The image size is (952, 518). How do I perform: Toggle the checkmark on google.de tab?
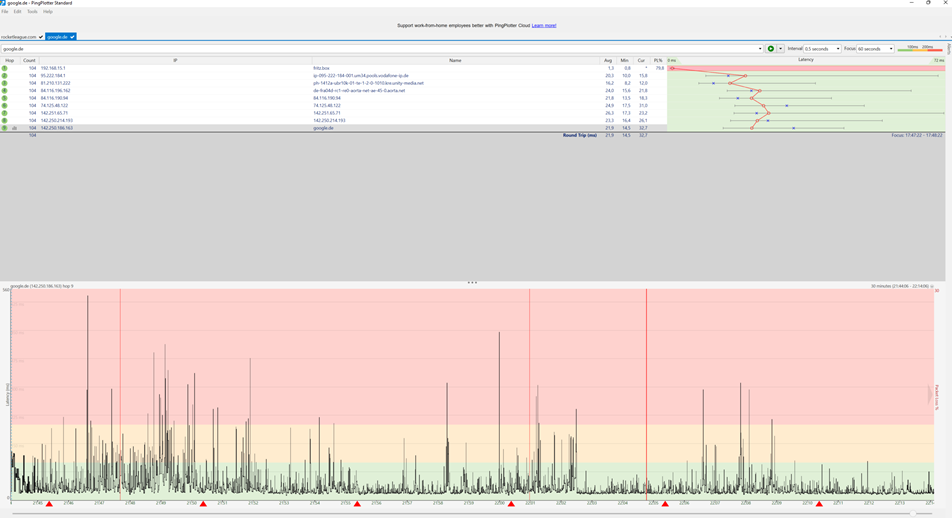72,36
